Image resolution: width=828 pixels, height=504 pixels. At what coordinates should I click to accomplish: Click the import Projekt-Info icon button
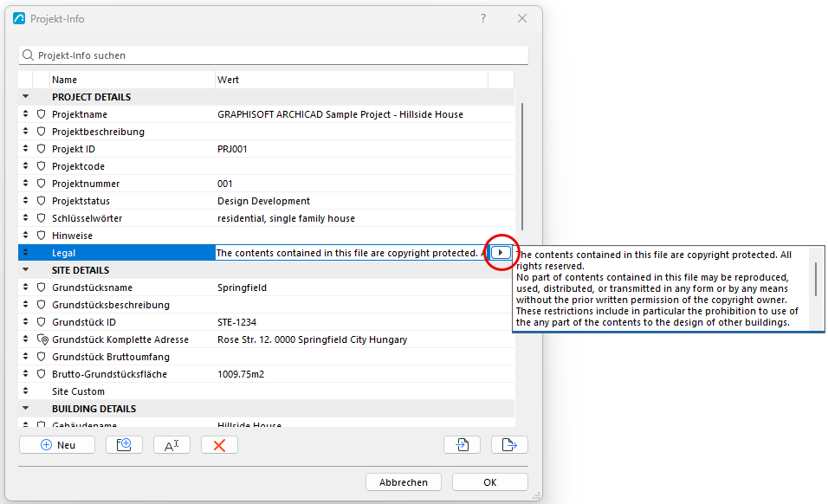(x=462, y=445)
